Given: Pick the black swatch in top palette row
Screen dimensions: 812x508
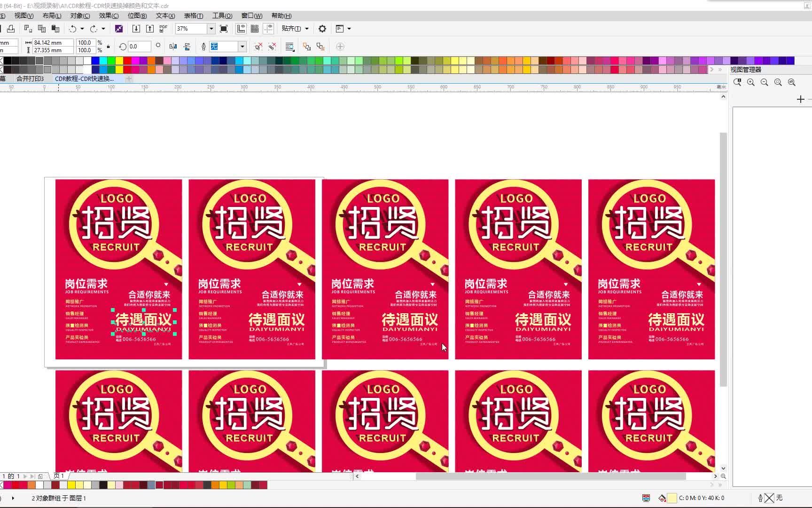Looking at the screenshot, I should click(8, 61).
